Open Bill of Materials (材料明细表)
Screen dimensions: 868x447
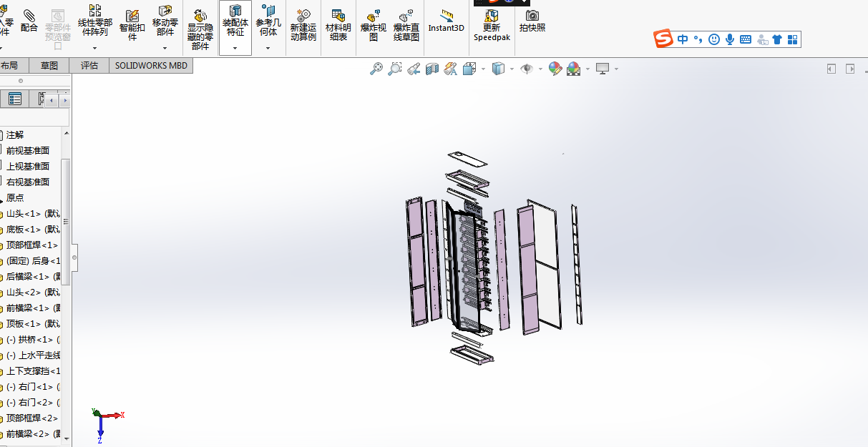point(338,25)
